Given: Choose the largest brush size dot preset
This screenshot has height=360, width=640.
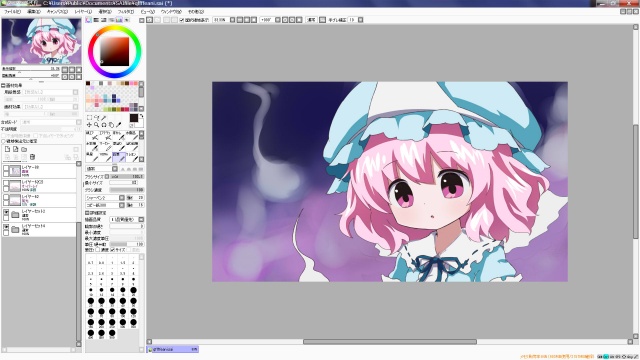Looking at the screenshot, I should click(112, 333).
